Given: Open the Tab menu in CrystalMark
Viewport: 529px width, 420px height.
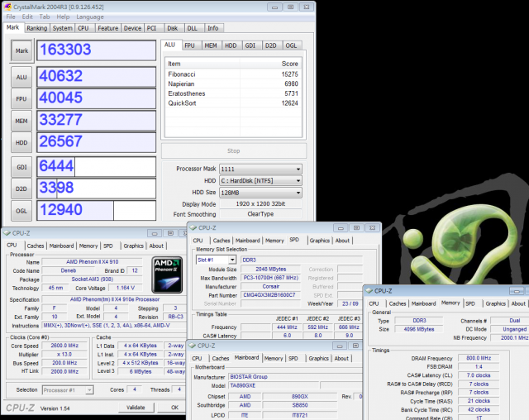Looking at the screenshot, I should tap(44, 17).
